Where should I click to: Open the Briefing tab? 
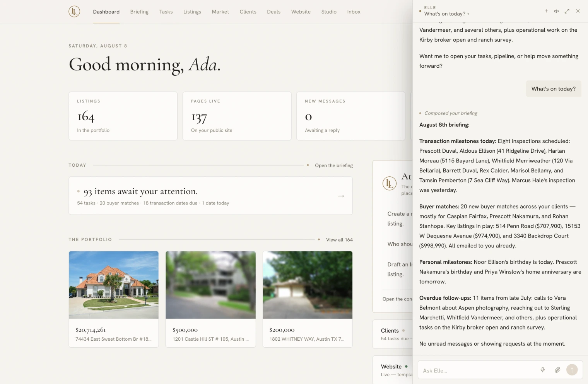[x=139, y=12]
